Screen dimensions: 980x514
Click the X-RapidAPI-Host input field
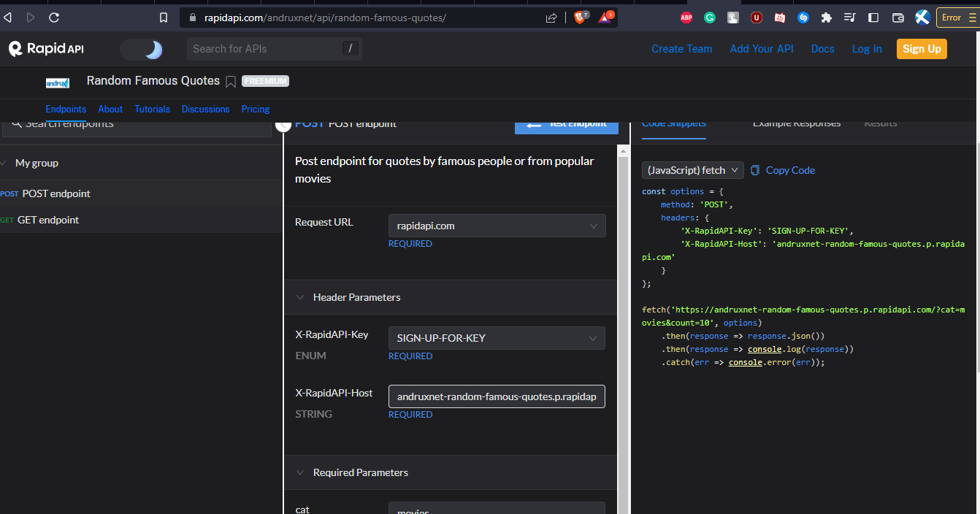point(497,396)
